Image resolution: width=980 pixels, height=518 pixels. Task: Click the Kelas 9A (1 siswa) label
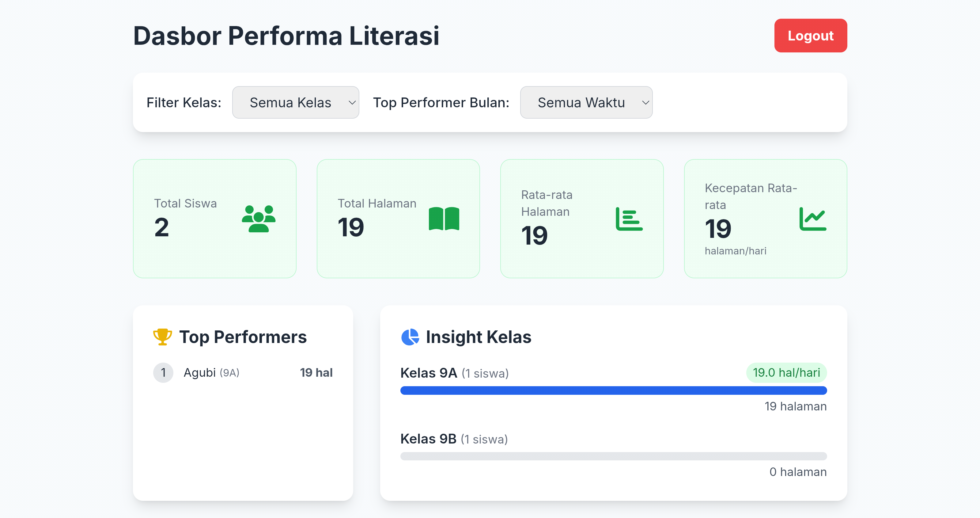[x=454, y=373]
